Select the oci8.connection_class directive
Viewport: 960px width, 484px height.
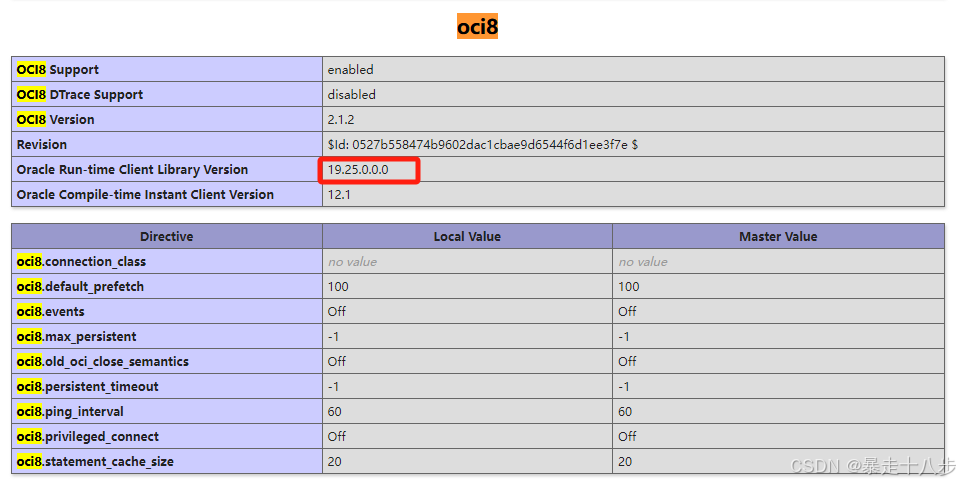tap(81, 262)
